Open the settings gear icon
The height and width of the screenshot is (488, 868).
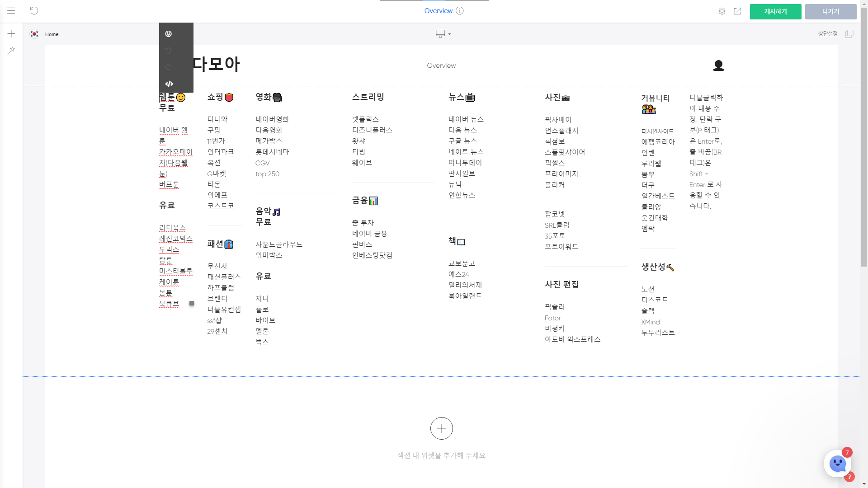722,11
